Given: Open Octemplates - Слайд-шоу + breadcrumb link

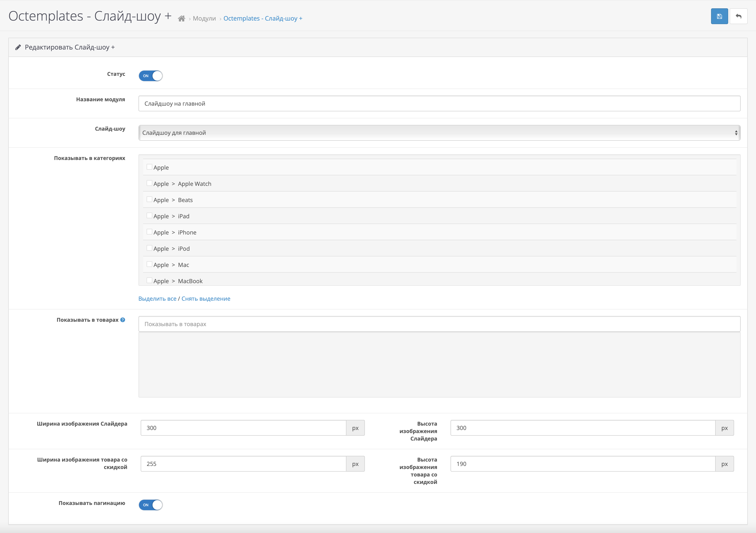Looking at the screenshot, I should pyautogui.click(x=263, y=19).
